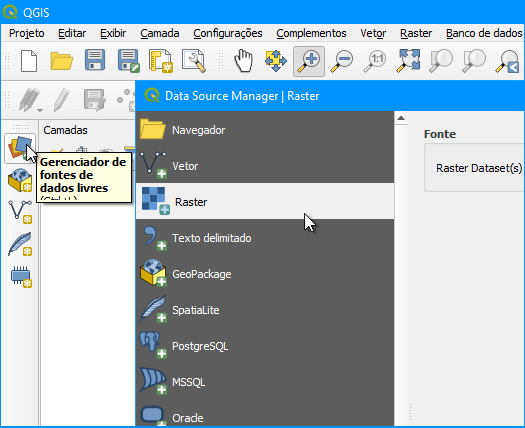Select Texto delimitado source type

265,238
